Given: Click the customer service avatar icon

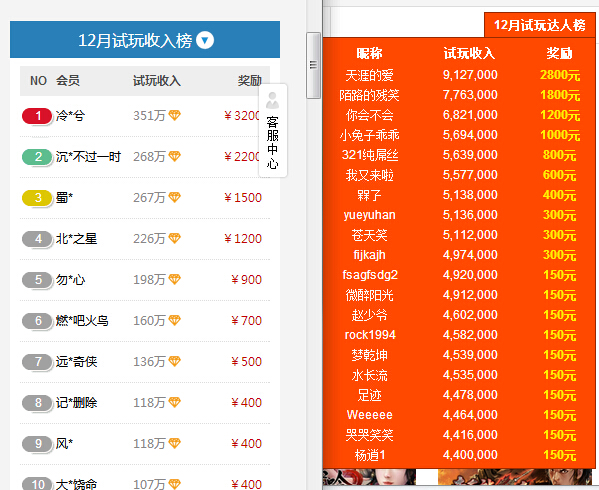Looking at the screenshot, I should 273,100.
